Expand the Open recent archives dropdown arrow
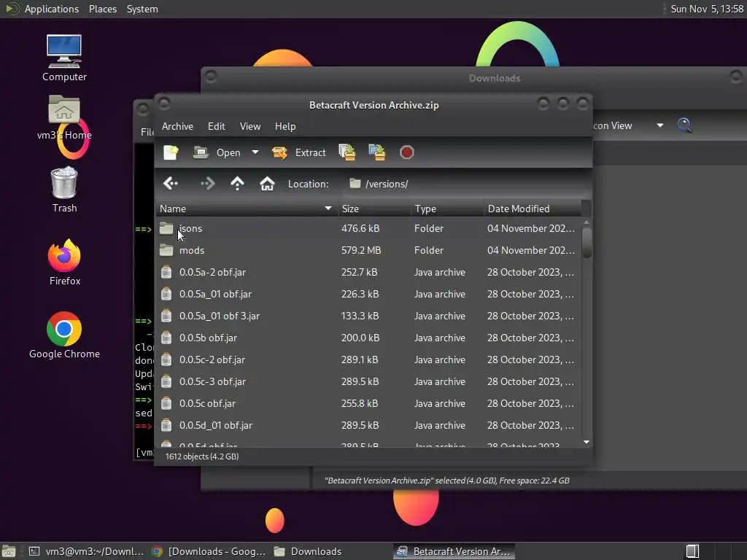 coord(255,152)
